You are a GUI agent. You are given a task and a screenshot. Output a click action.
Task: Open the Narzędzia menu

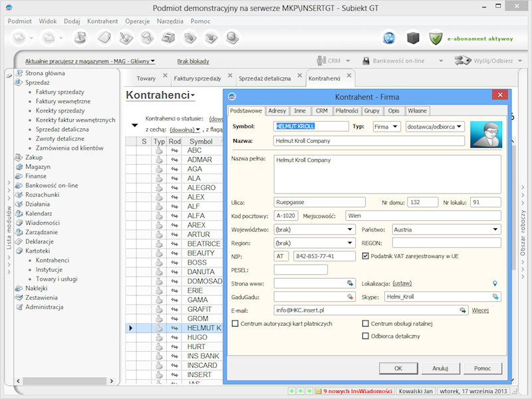[170, 21]
